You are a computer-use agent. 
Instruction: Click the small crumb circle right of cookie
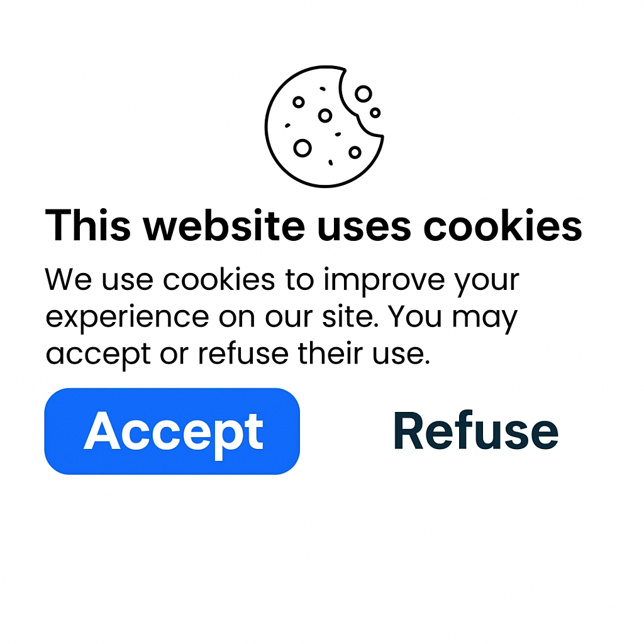point(375,113)
